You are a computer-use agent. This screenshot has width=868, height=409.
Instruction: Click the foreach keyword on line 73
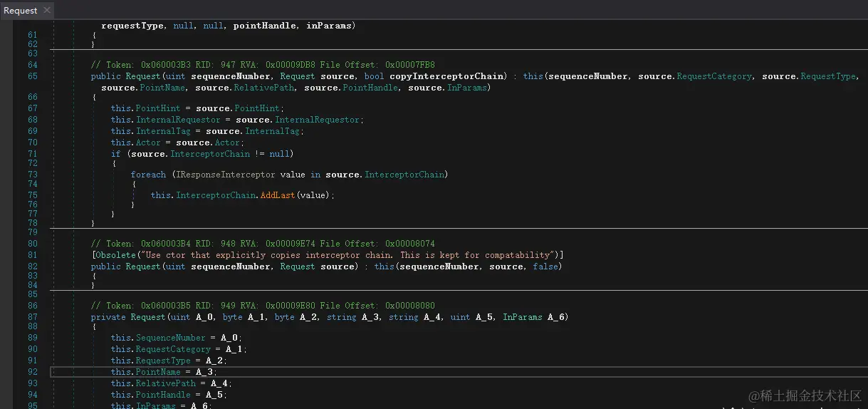[x=148, y=175]
